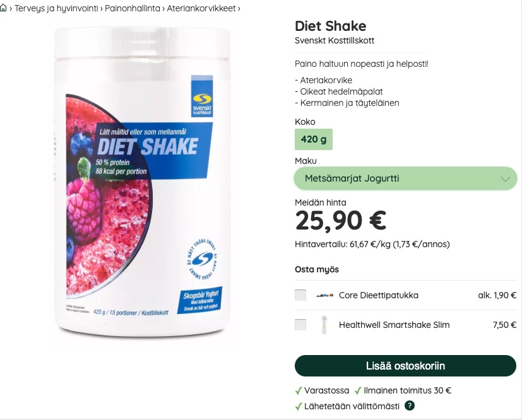
Task: Click the Varastossa green checkmark icon
Action: pyautogui.click(x=299, y=391)
